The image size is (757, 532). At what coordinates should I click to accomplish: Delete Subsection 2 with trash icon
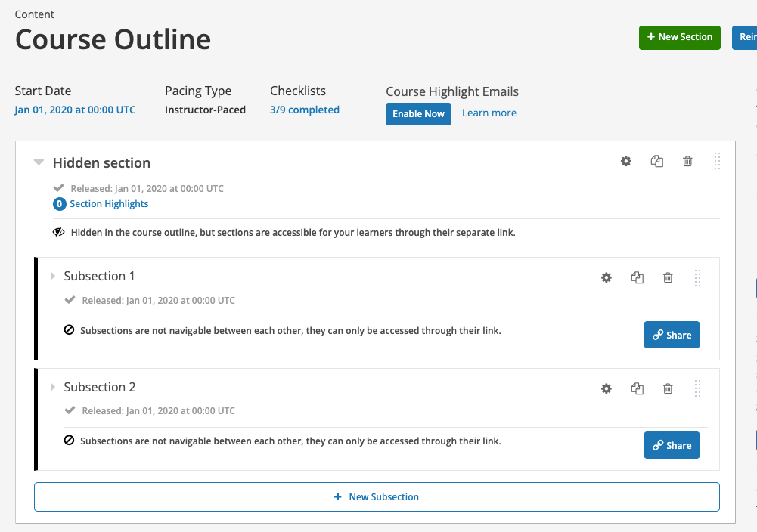[x=668, y=388]
